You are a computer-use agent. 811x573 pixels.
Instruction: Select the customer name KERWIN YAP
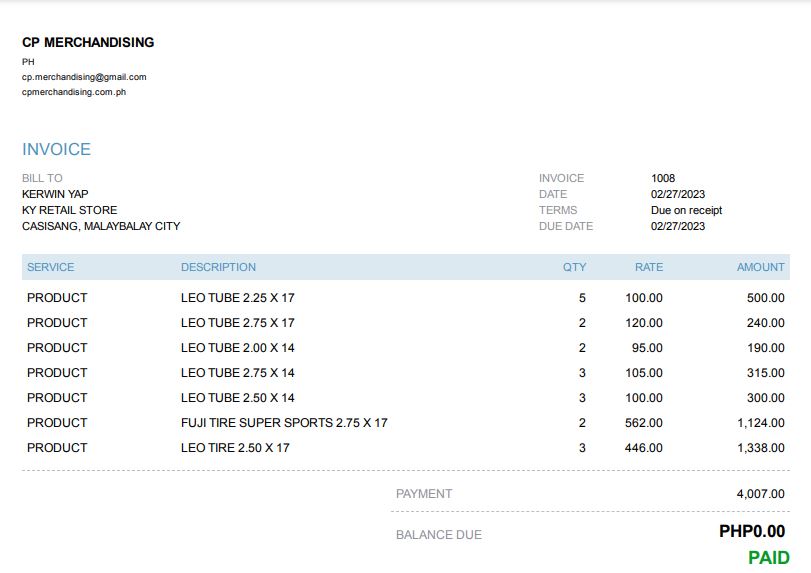(x=55, y=194)
